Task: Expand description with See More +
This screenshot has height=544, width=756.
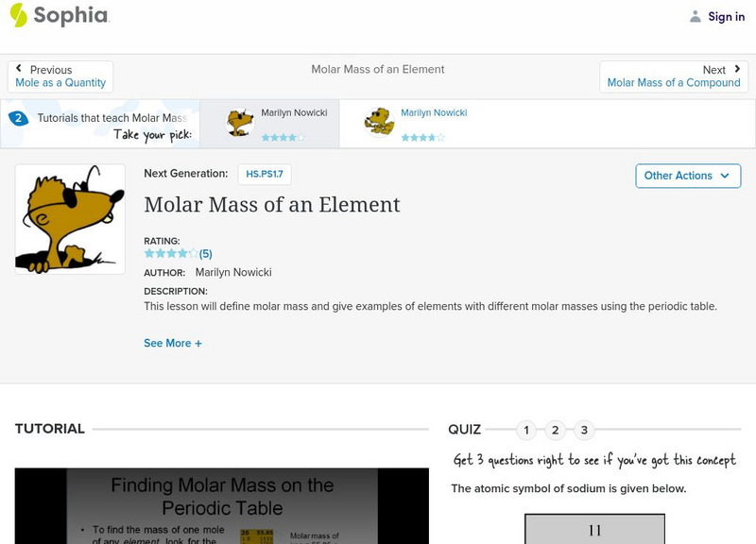Action: [173, 343]
